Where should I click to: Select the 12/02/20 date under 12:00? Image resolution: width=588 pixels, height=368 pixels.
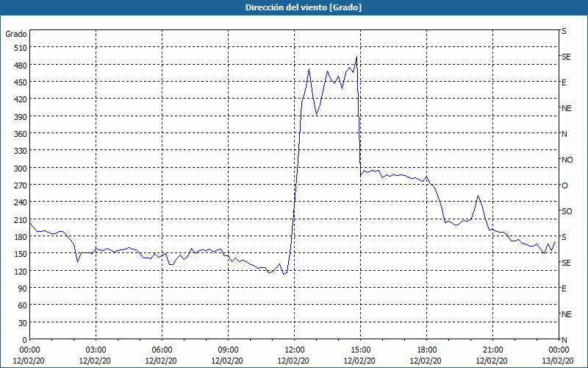coord(293,361)
